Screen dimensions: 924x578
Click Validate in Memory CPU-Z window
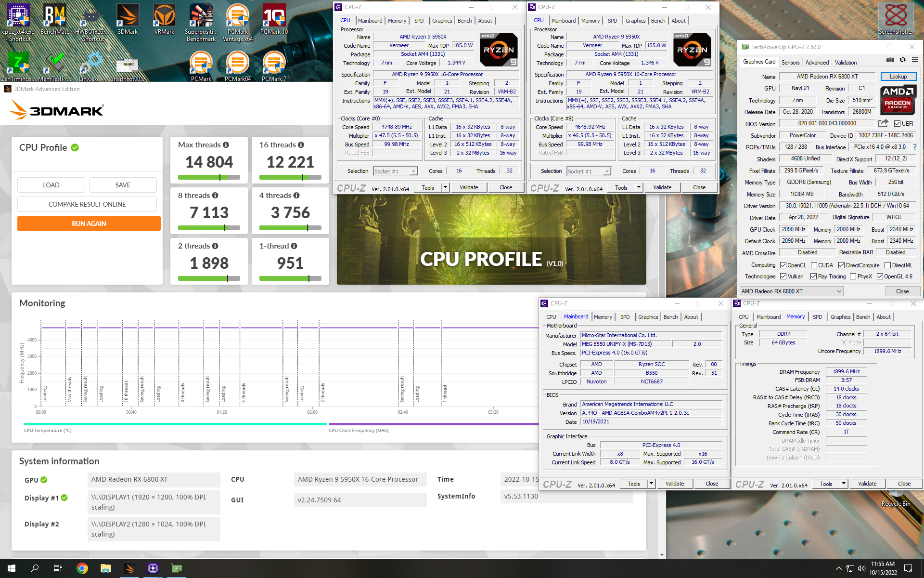[867, 484]
